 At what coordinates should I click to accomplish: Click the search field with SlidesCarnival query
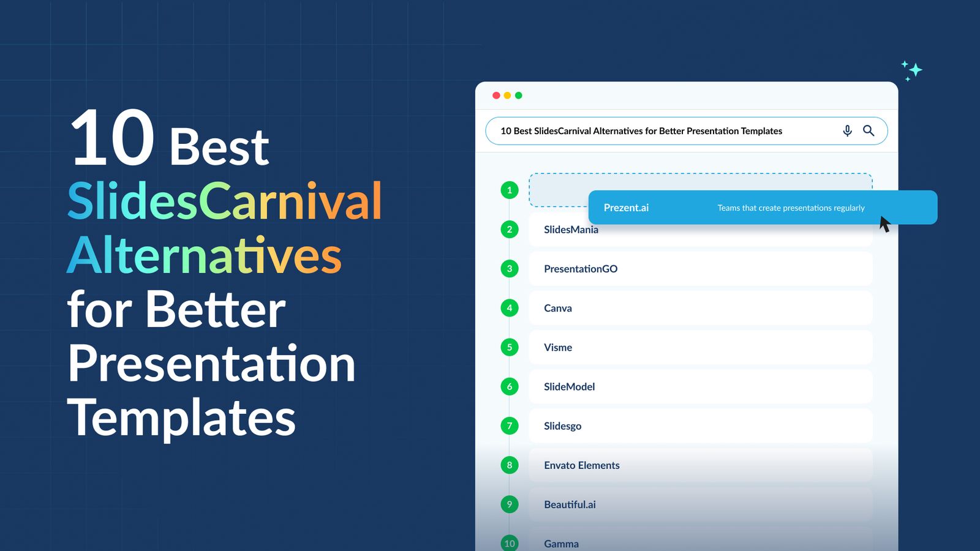[687, 131]
